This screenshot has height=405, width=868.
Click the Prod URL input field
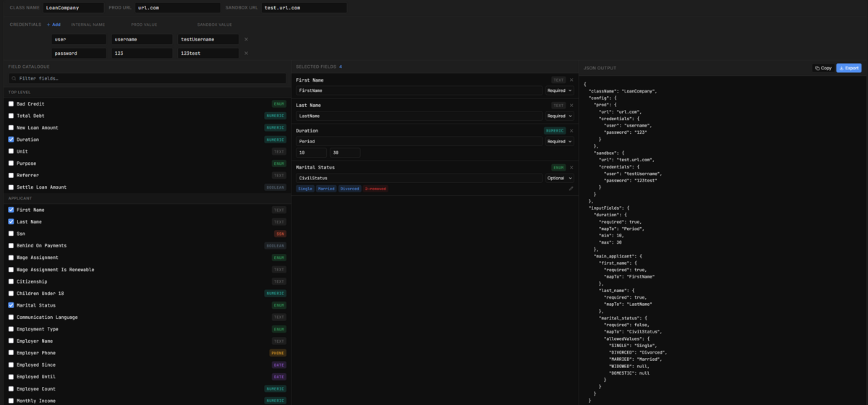(177, 8)
